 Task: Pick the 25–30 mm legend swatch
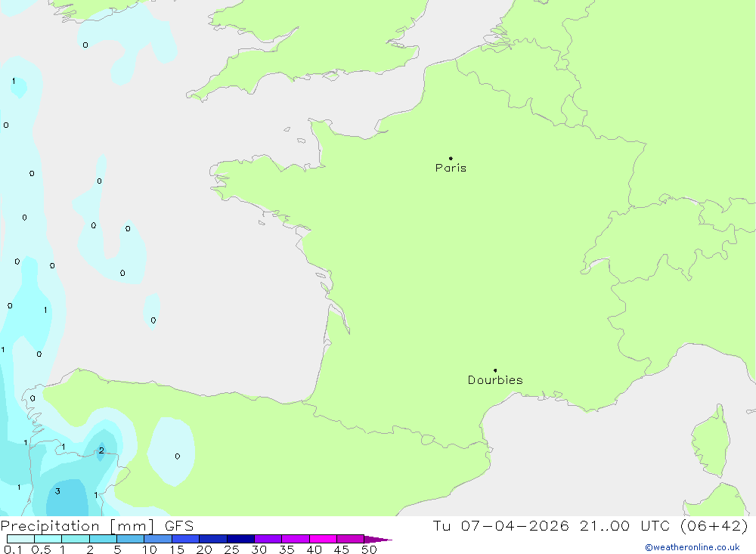click(240, 539)
